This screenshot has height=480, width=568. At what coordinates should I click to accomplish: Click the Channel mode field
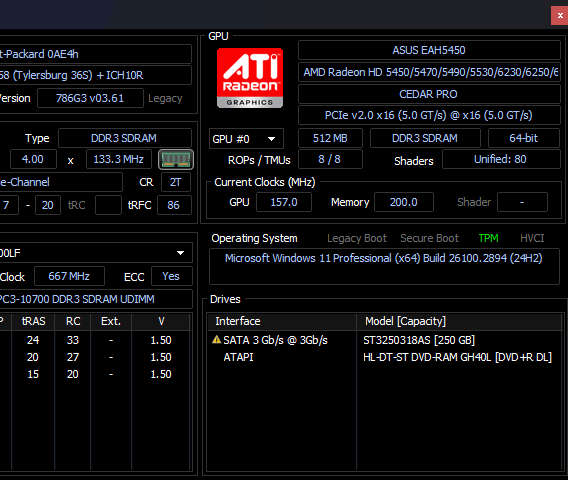click(61, 182)
